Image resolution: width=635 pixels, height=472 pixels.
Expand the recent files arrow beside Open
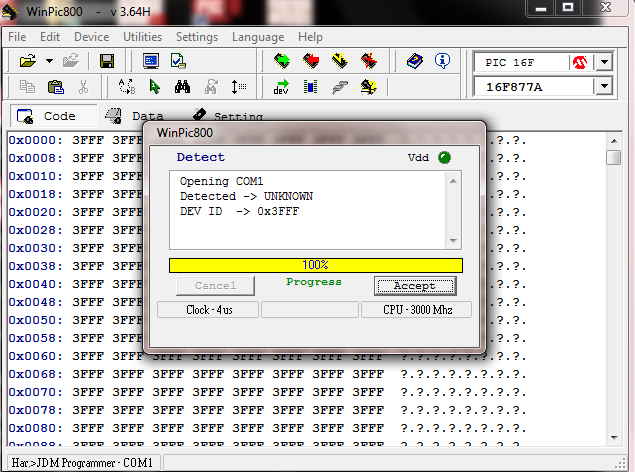point(49,61)
